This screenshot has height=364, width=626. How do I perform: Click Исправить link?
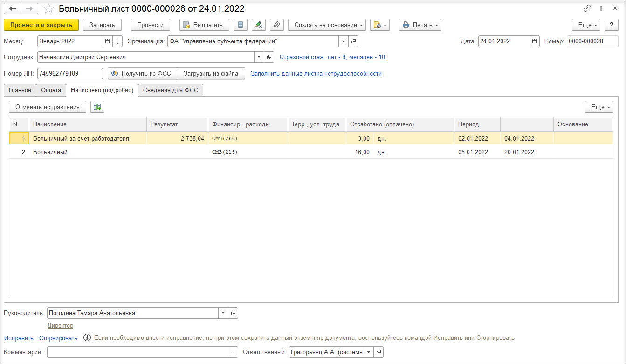[19, 338]
